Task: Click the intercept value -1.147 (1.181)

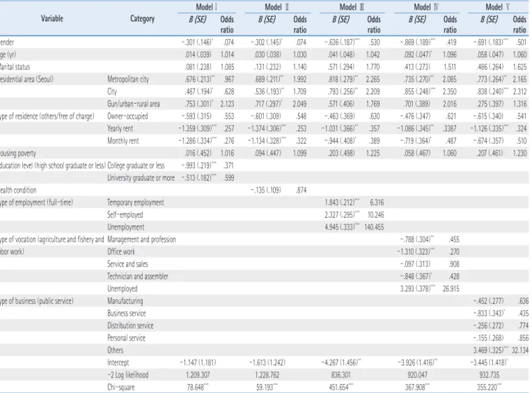Action: (x=198, y=362)
